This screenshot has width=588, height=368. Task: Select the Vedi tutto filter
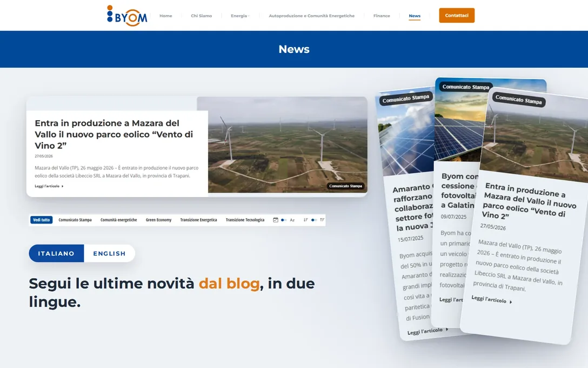point(41,220)
